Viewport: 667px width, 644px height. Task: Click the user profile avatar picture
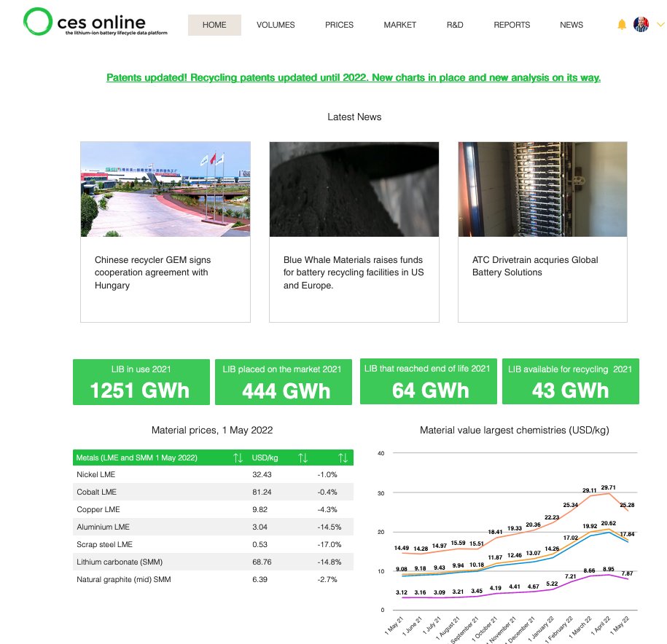tap(641, 24)
